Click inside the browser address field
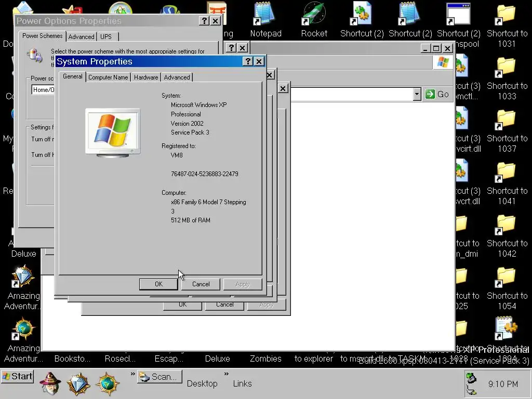 pos(352,95)
